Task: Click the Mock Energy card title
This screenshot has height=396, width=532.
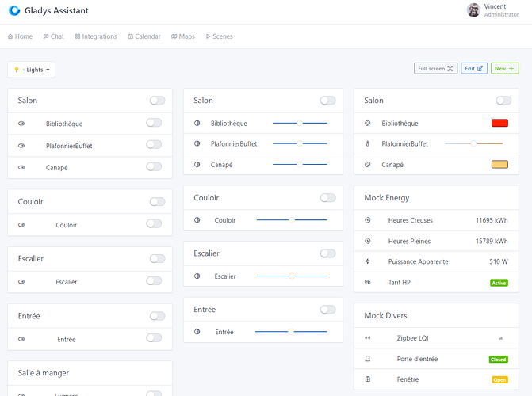Action: tap(386, 198)
